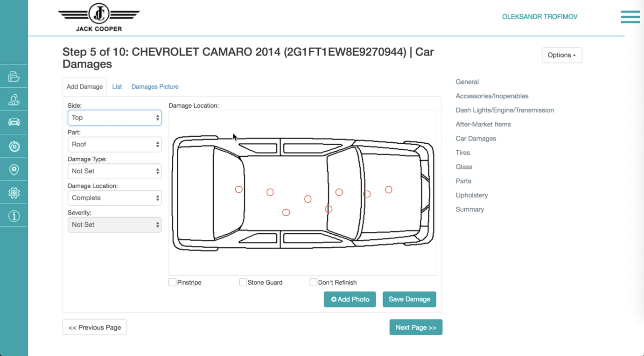Click the Save Damage button

click(x=409, y=300)
